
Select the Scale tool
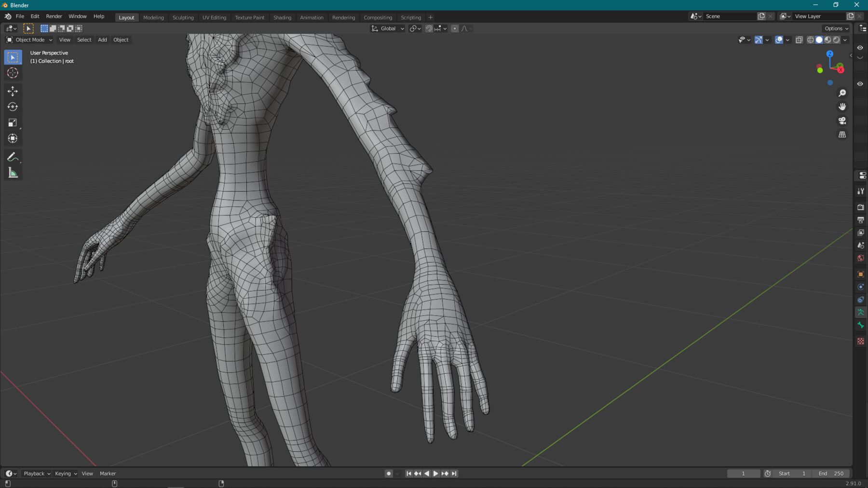tap(13, 122)
